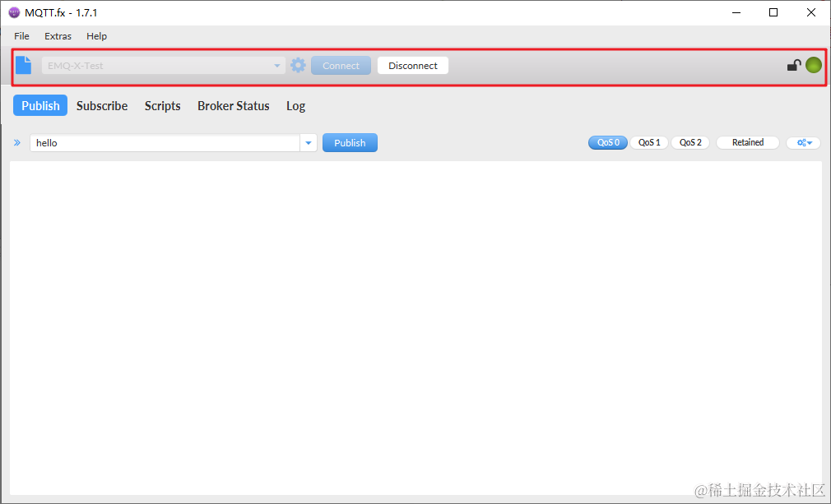Click the green connection status indicator

pyautogui.click(x=814, y=65)
